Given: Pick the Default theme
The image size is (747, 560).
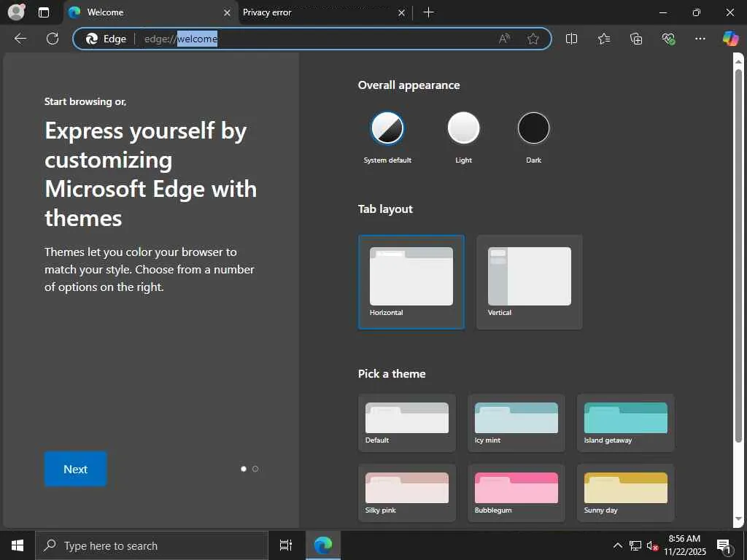Looking at the screenshot, I should [x=407, y=423].
